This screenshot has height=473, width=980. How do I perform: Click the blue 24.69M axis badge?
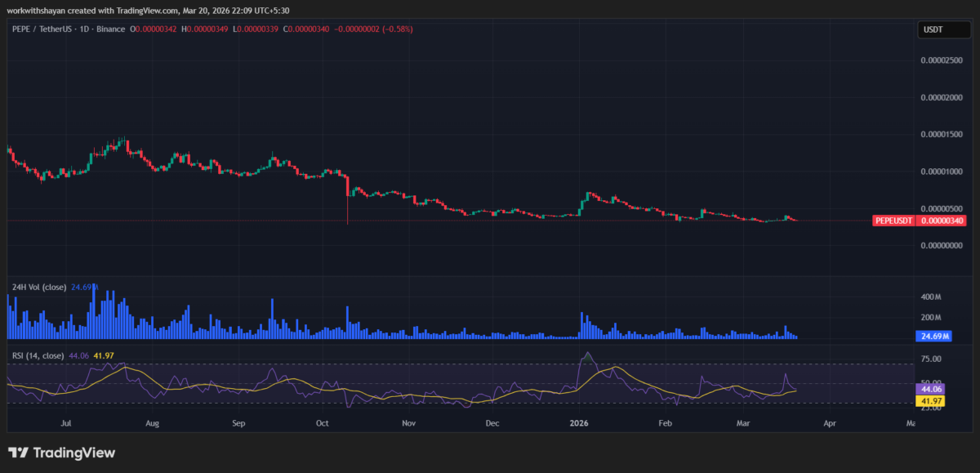[x=933, y=336]
